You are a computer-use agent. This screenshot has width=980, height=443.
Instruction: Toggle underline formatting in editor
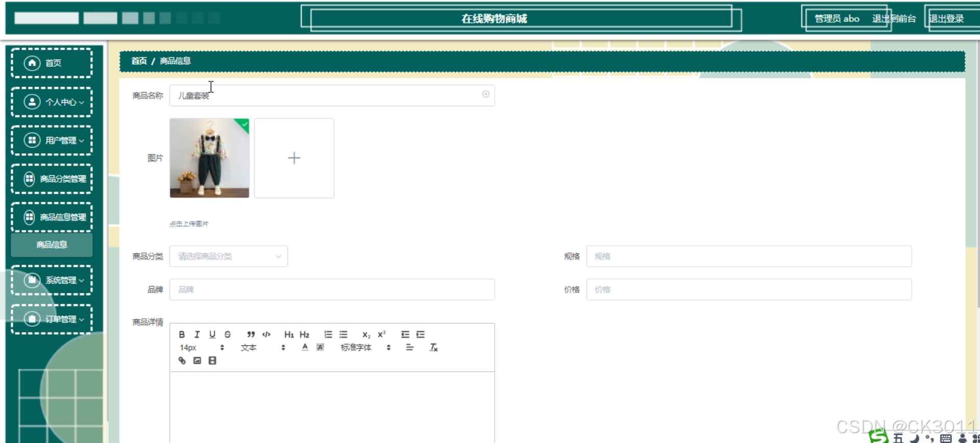(x=212, y=334)
